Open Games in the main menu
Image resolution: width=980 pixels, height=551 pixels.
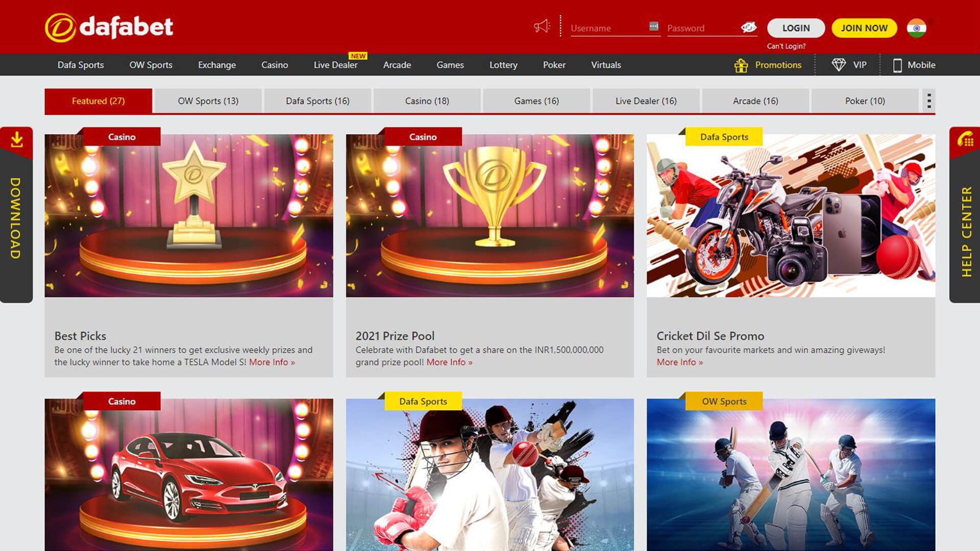[x=450, y=65]
